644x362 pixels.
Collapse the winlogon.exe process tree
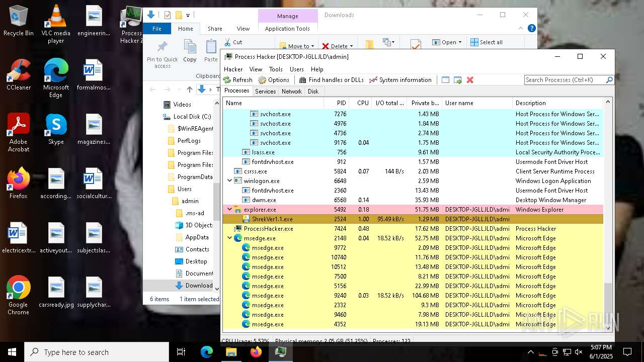[230, 181]
